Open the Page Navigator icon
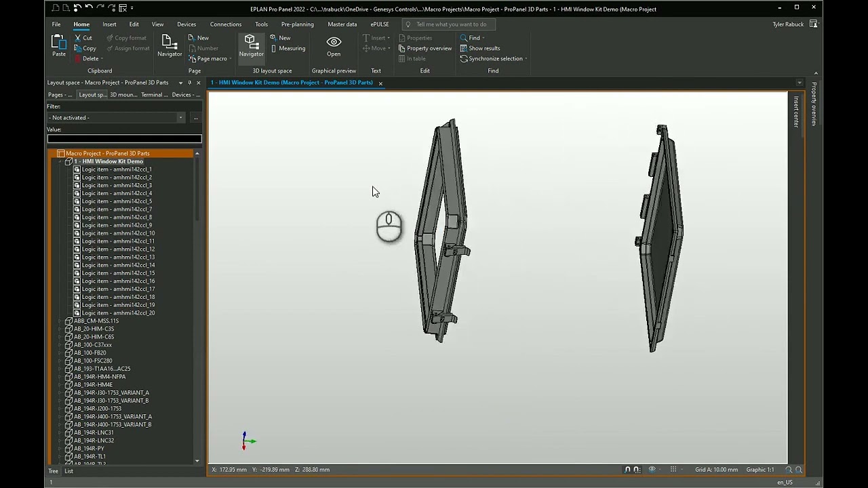The image size is (868, 488). tap(170, 43)
